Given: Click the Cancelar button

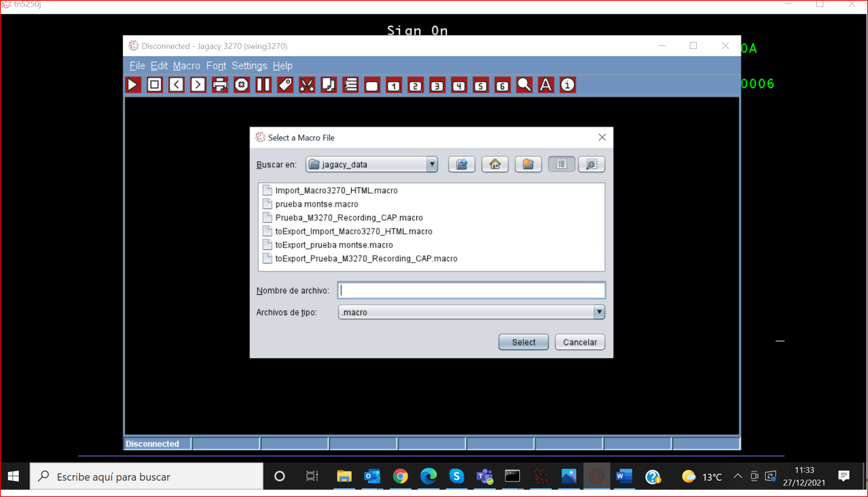Looking at the screenshot, I should click(580, 343).
